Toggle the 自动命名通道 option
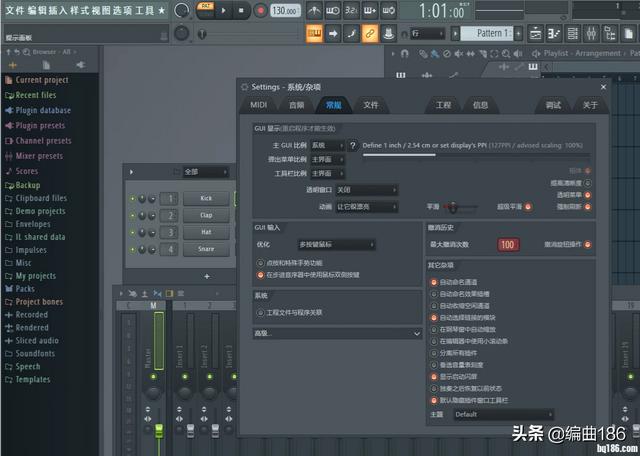The image size is (640, 456). coord(433,282)
